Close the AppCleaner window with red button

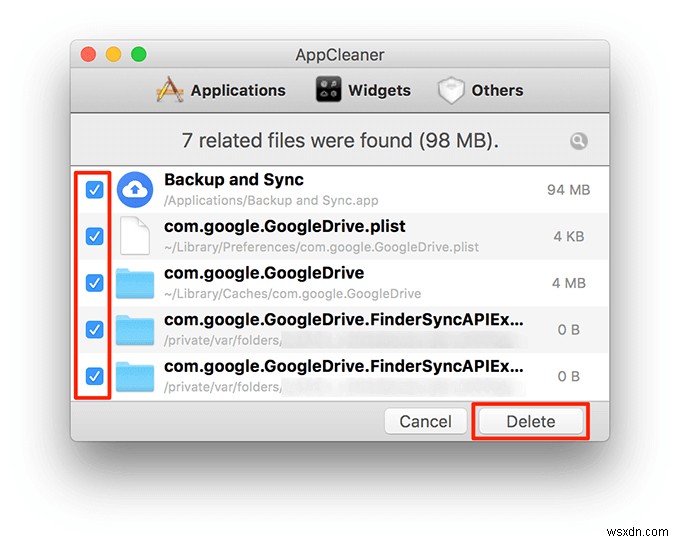pos(88,55)
